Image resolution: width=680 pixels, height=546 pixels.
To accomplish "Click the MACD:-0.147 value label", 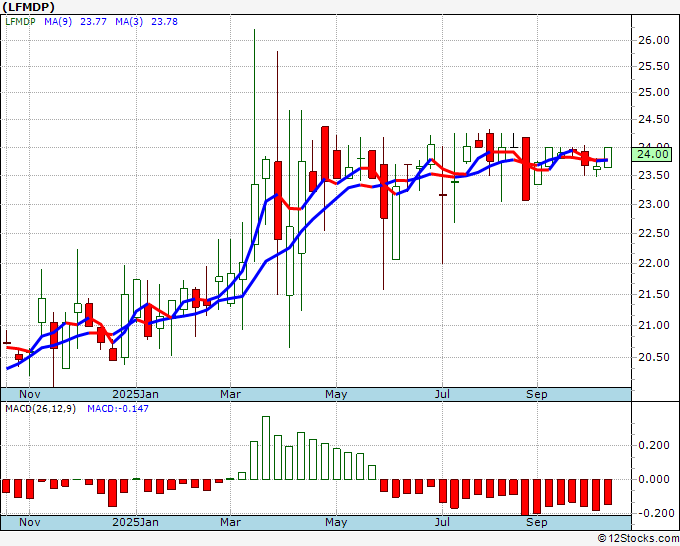I will point(118,409).
